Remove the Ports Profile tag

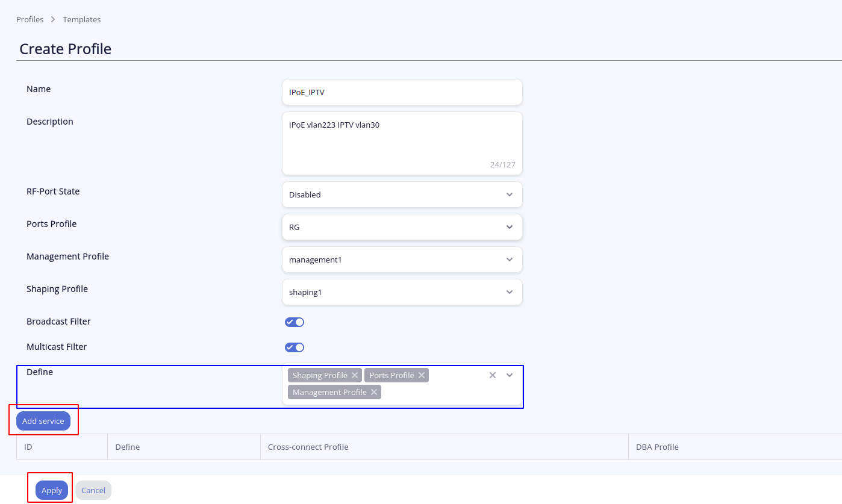[x=422, y=375]
